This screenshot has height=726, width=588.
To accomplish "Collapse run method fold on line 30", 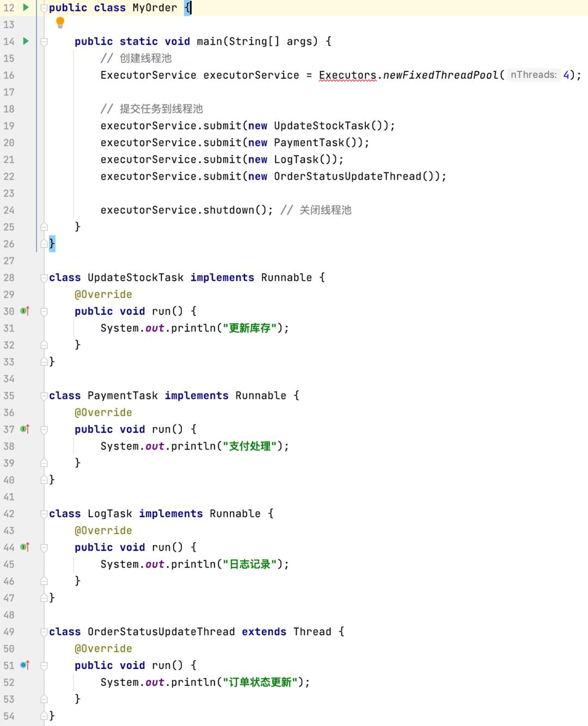I will [44, 312].
